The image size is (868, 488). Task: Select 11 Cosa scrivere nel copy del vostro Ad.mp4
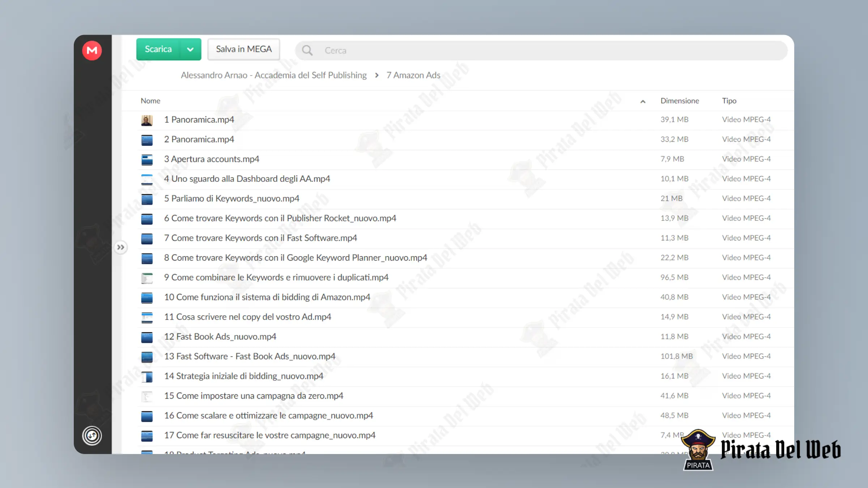coord(247,317)
